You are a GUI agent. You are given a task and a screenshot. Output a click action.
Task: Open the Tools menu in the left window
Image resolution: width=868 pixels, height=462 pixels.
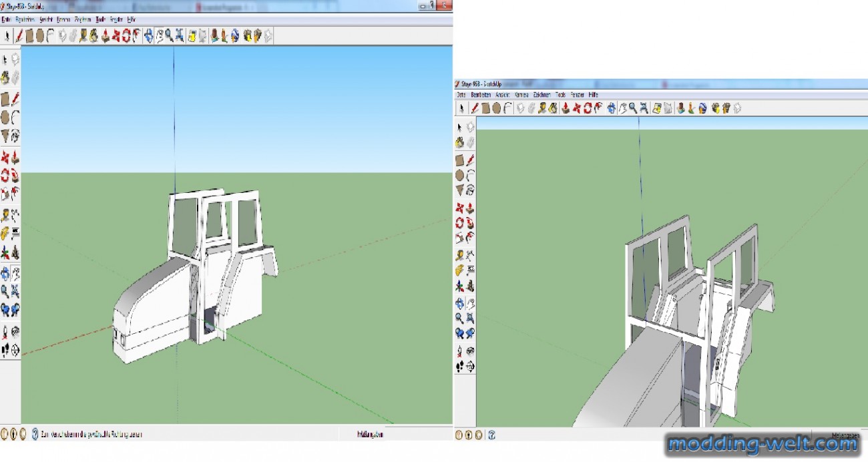100,20
